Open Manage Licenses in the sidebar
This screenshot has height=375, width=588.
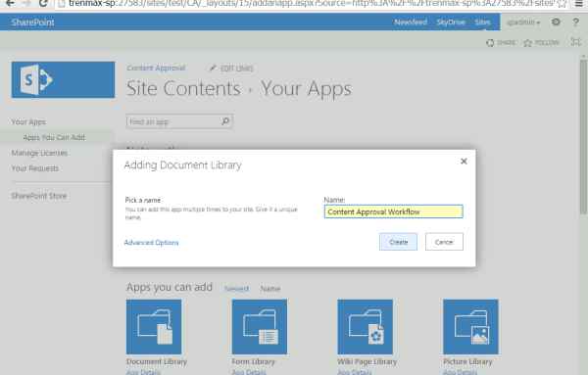39,153
